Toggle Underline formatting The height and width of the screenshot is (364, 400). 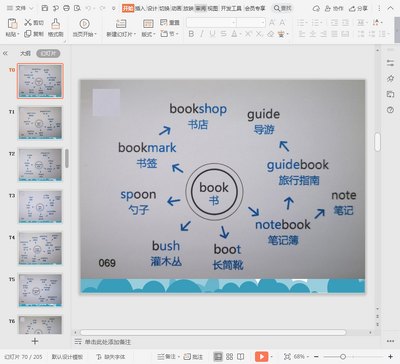tap(212, 34)
